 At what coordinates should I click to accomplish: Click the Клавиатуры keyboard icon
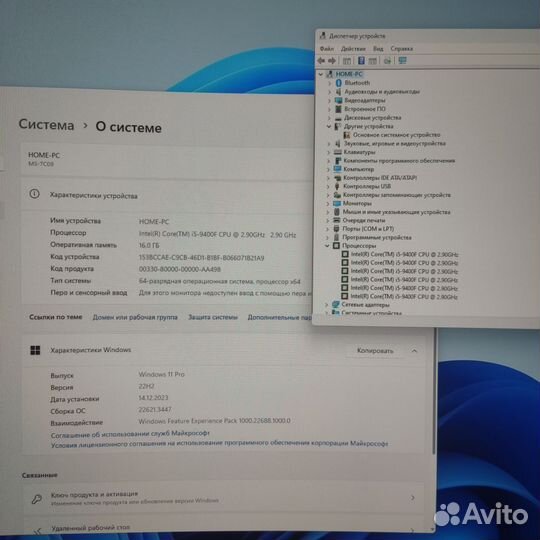tap(338, 152)
